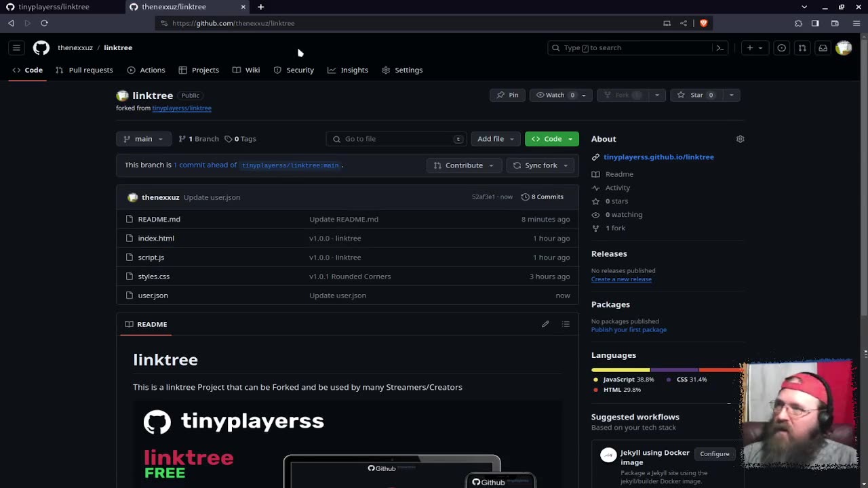Open the About settings gear icon
The image size is (868, 488).
740,139
